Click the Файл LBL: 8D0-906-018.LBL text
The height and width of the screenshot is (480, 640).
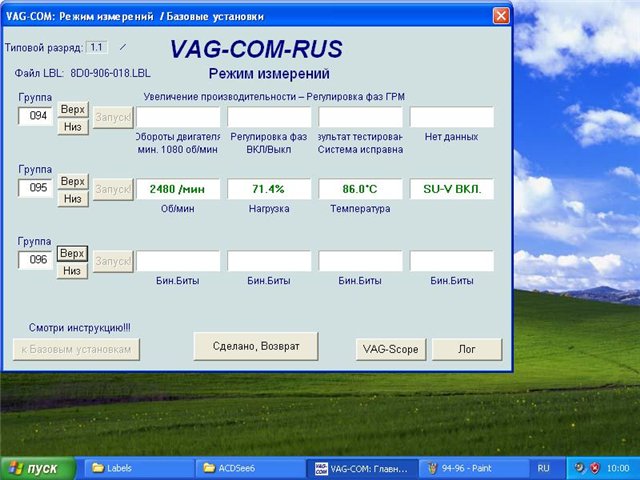pos(82,73)
